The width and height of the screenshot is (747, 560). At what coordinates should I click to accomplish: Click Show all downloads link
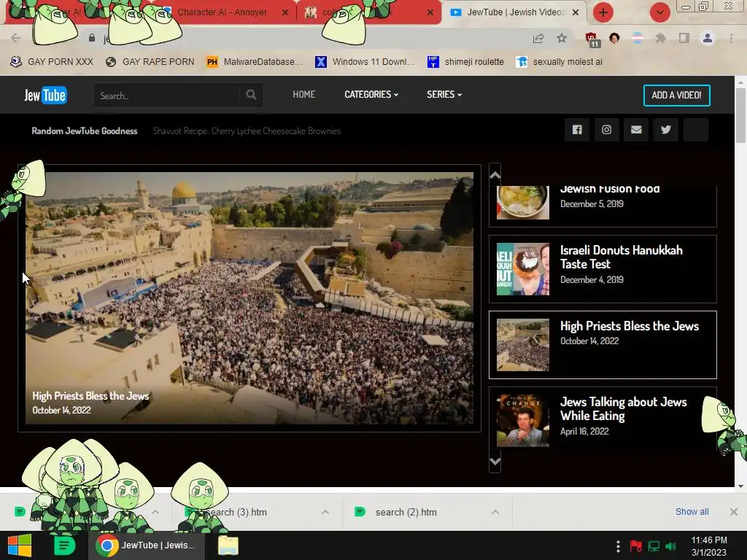pyautogui.click(x=692, y=511)
